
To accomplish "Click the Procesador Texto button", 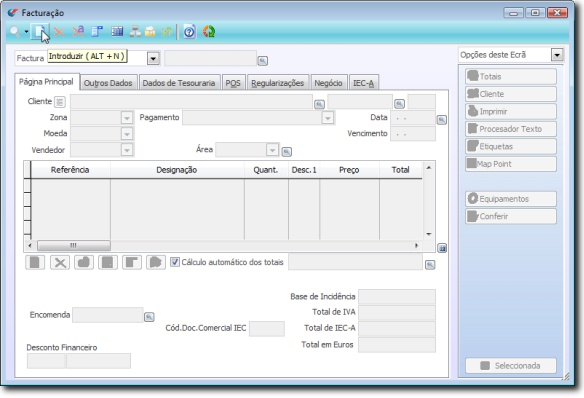I will pos(511,129).
